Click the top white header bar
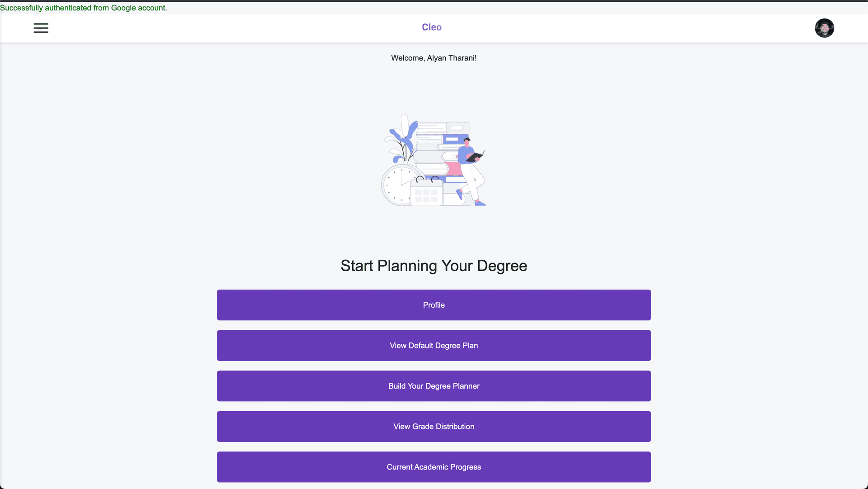The width and height of the screenshot is (868, 489). pos(271,28)
